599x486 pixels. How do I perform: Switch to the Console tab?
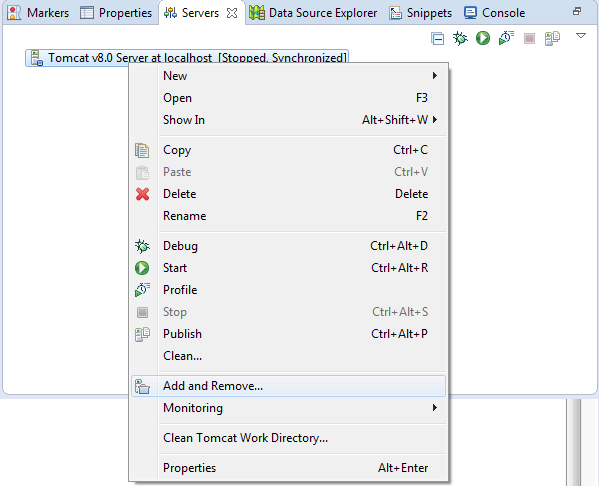[494, 13]
